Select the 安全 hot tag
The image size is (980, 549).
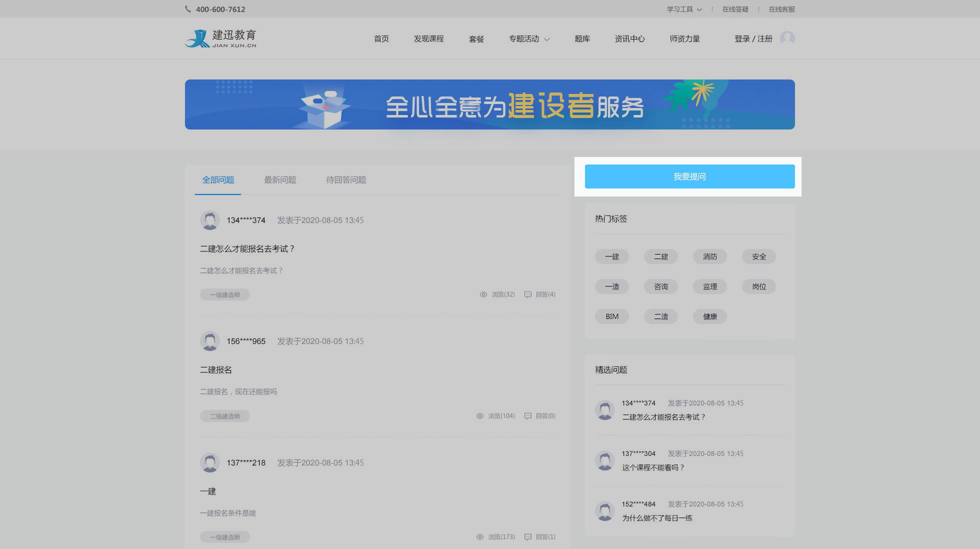click(x=759, y=256)
